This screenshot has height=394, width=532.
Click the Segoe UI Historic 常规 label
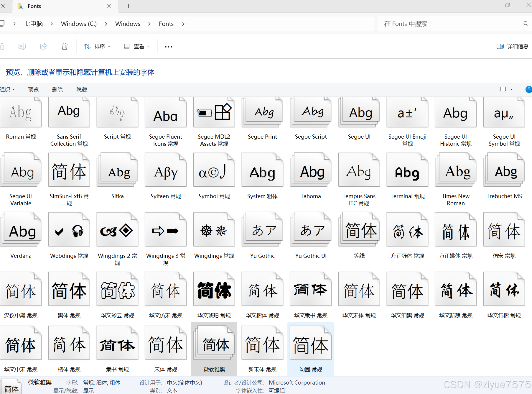[x=456, y=140]
